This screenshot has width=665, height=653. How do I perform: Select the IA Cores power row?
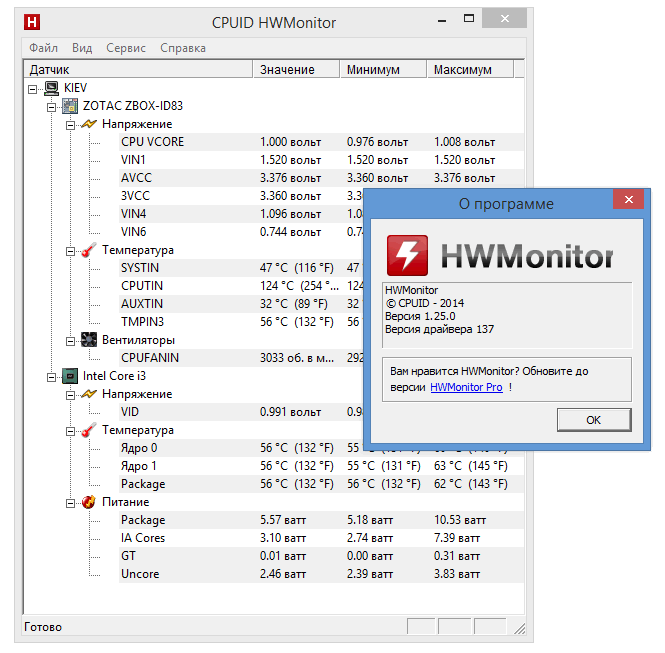(x=321, y=538)
